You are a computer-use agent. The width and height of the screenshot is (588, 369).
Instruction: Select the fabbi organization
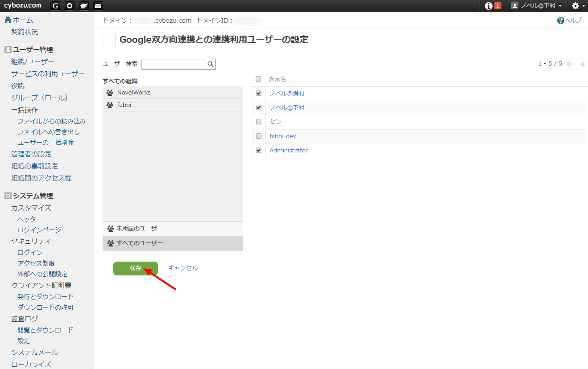(x=173, y=105)
